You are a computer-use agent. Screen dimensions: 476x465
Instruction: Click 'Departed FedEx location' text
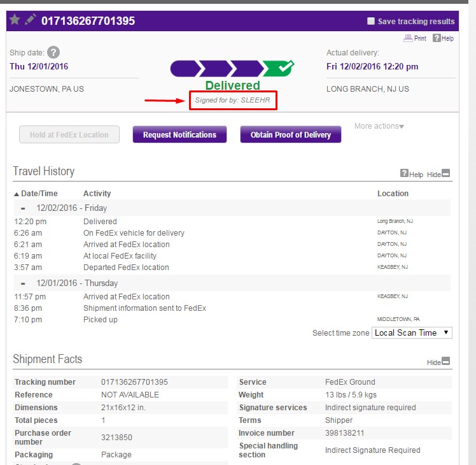point(126,268)
